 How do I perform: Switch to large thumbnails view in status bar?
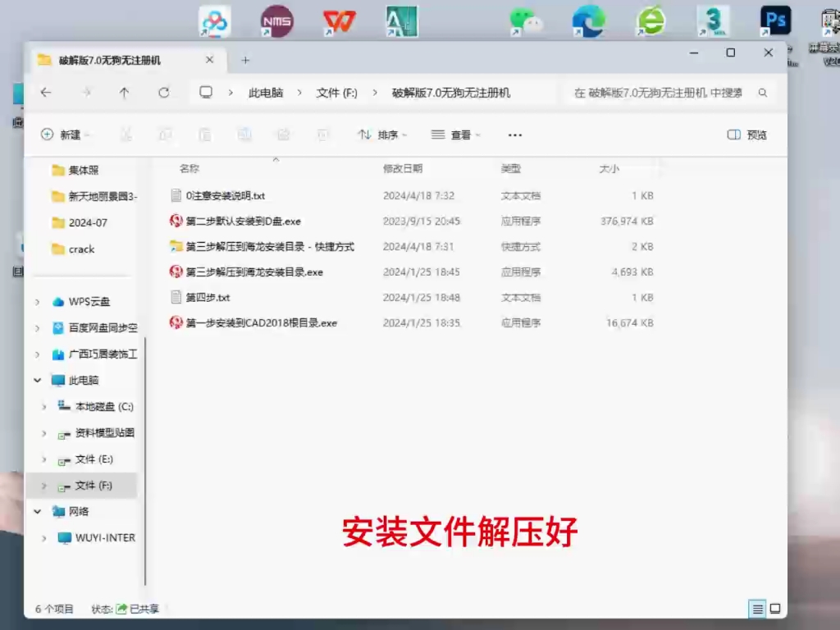(774, 609)
